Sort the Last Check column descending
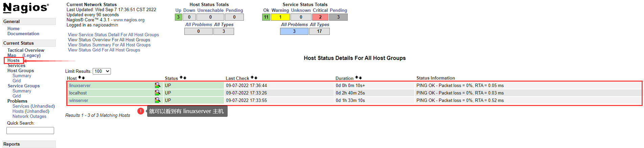The image size is (644, 148). 256,78
